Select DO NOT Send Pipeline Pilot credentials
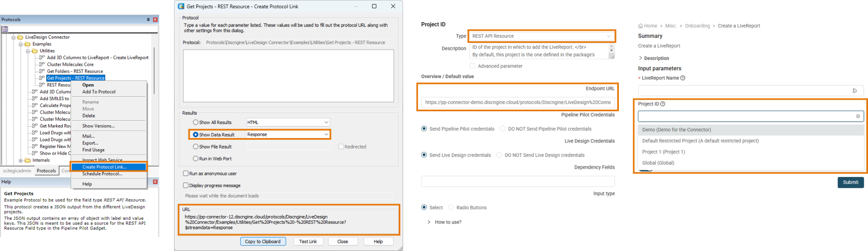 (x=503, y=129)
